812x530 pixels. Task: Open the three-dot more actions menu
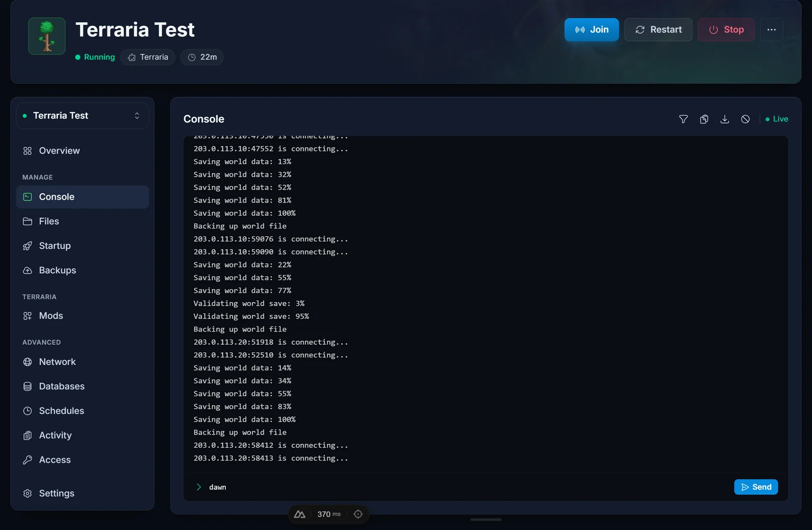point(771,29)
